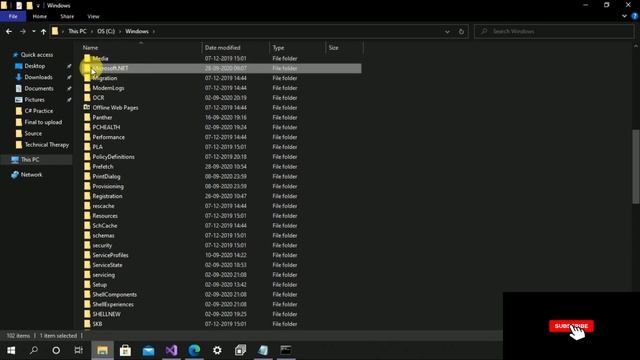Open Desktop in Quick access
Image resolution: width=640 pixels, height=360 pixels.
tap(34, 66)
